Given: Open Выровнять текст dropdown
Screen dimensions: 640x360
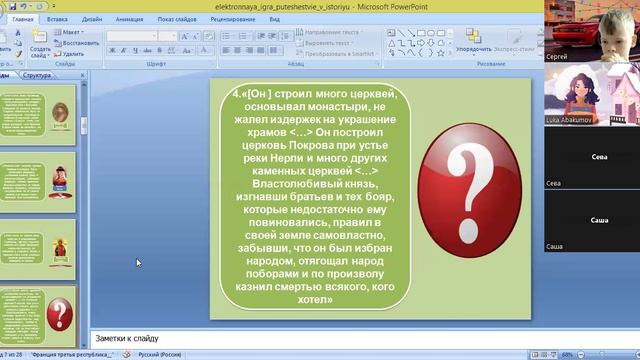Looking at the screenshot, I should [325, 43].
